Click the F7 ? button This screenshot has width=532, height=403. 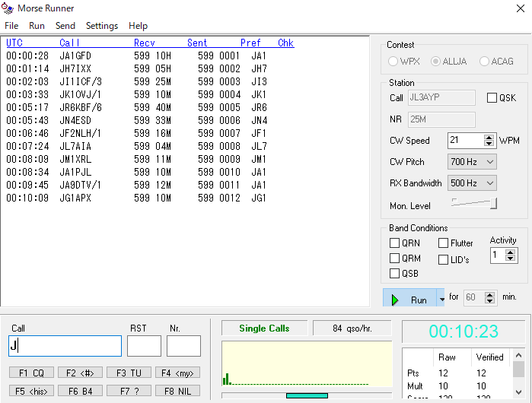click(x=129, y=391)
